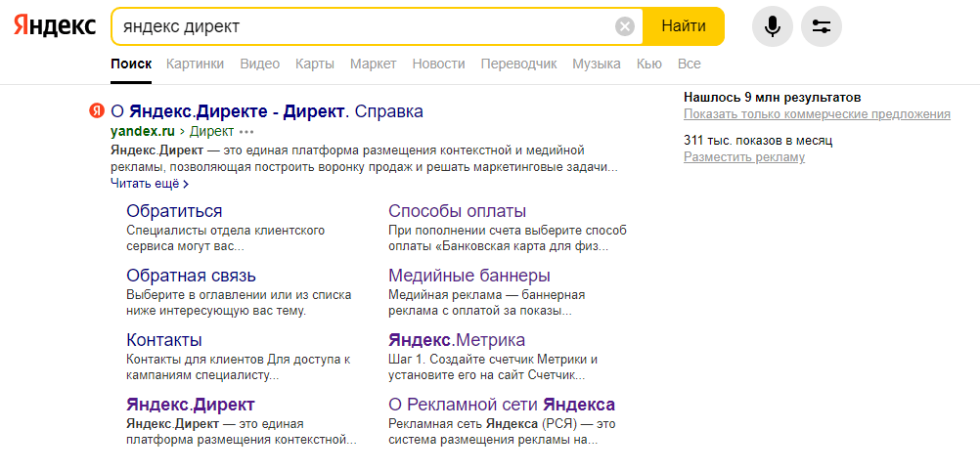The image size is (980, 472).
Task: Open the Обратная связь sitelink
Action: [192, 276]
